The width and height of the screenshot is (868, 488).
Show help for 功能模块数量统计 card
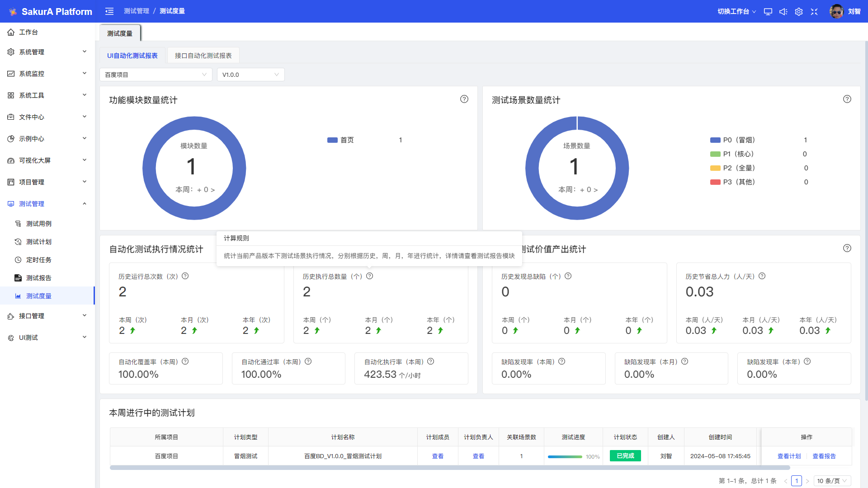(x=464, y=99)
